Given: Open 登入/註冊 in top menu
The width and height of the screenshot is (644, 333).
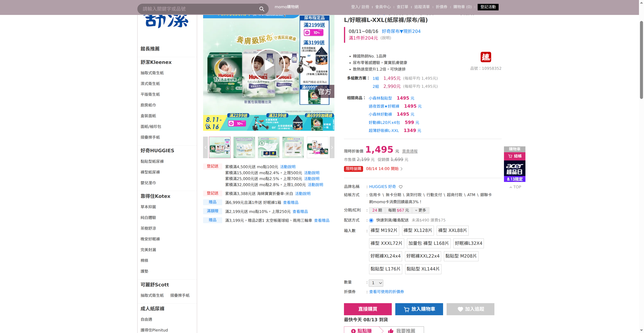Looking at the screenshot, I should pos(360,7).
